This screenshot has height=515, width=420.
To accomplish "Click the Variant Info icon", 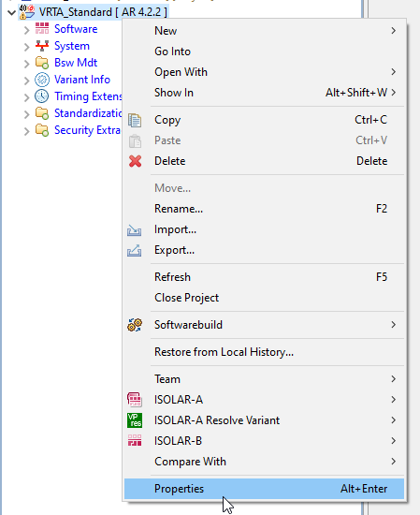I will [x=42, y=80].
